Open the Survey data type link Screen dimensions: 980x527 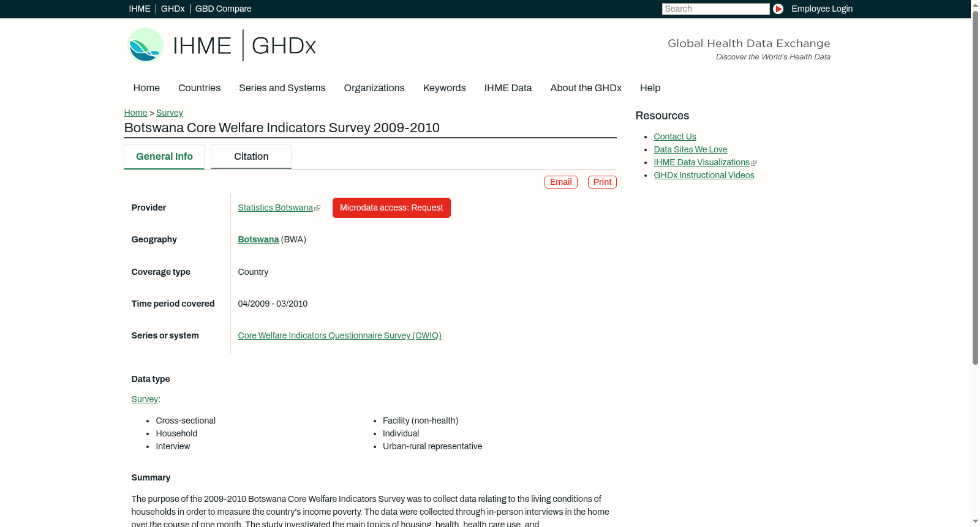click(145, 399)
